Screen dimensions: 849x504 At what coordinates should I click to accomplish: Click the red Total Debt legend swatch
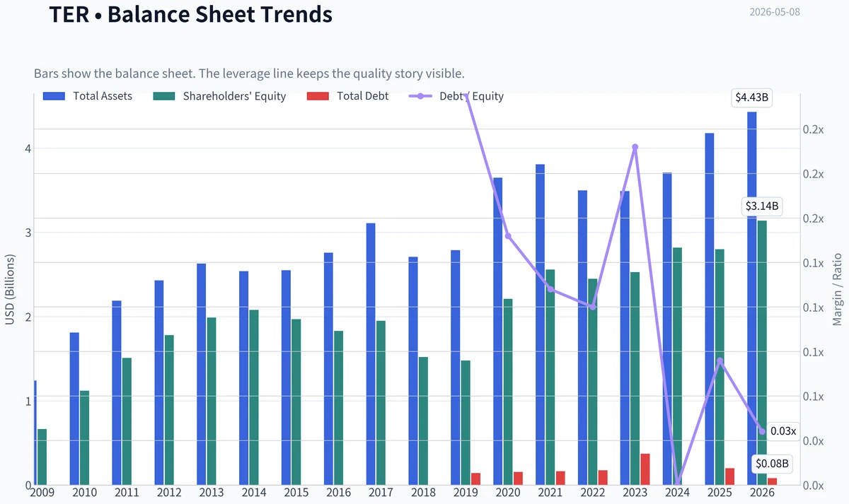coord(316,96)
